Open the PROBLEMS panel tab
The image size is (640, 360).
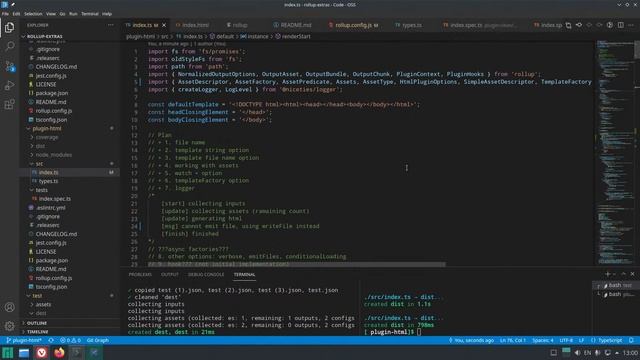pos(140,274)
